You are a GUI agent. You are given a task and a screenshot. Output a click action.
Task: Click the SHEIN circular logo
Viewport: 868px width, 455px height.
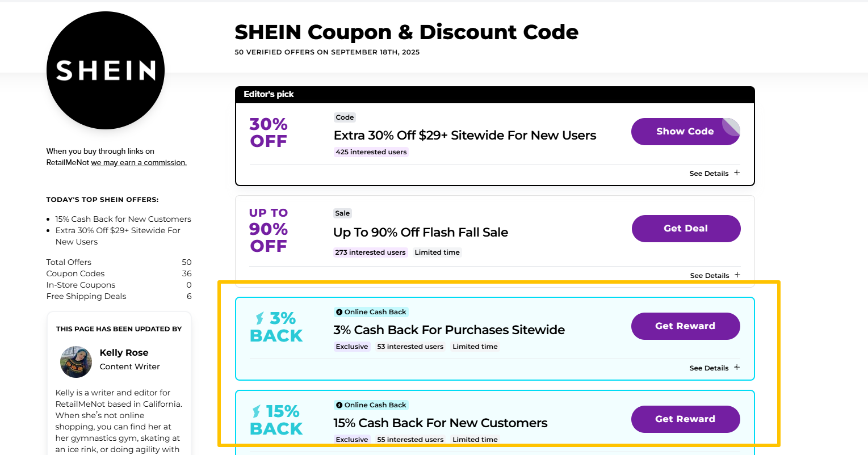pyautogui.click(x=105, y=70)
